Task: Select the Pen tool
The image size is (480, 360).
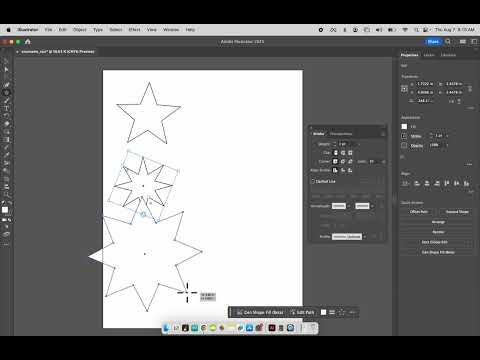Action: (6, 85)
